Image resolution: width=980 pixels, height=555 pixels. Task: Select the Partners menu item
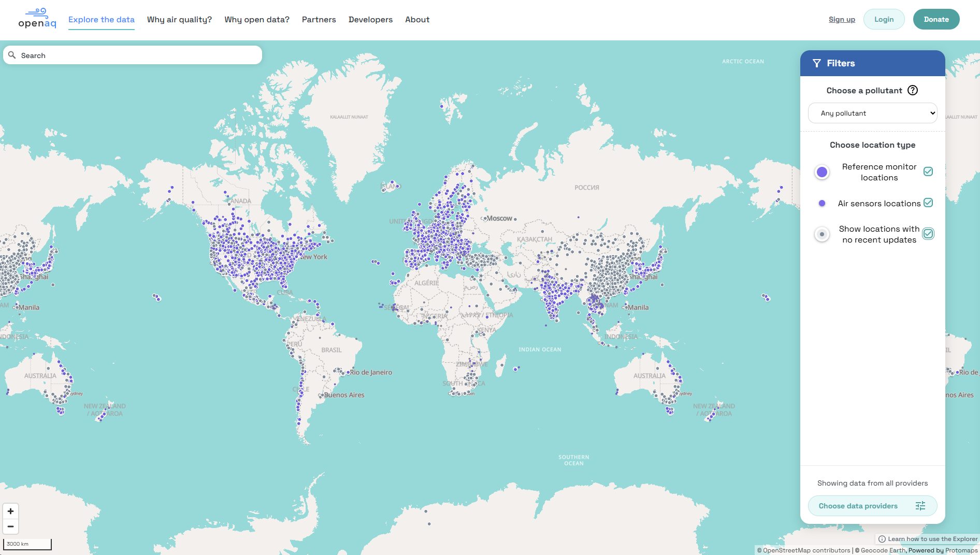point(319,19)
